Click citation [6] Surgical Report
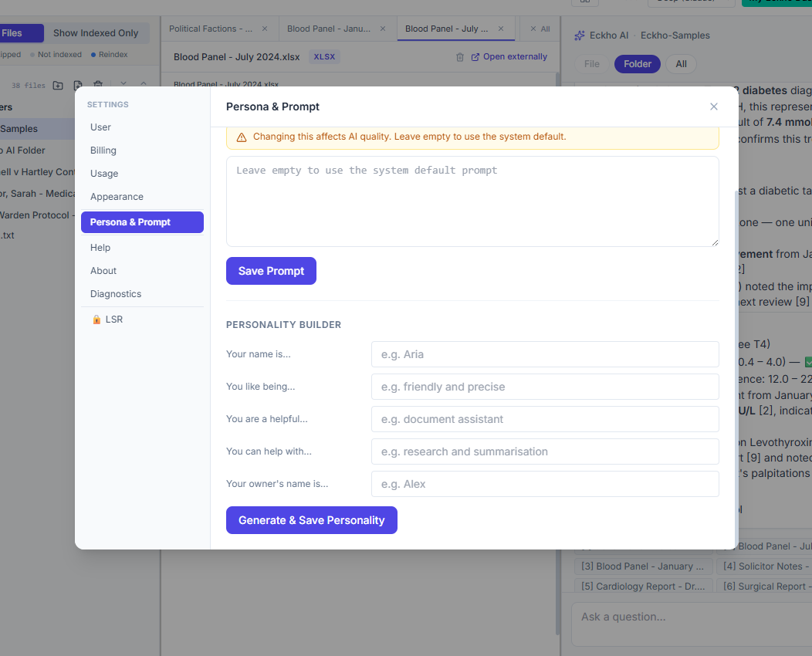 click(x=764, y=586)
